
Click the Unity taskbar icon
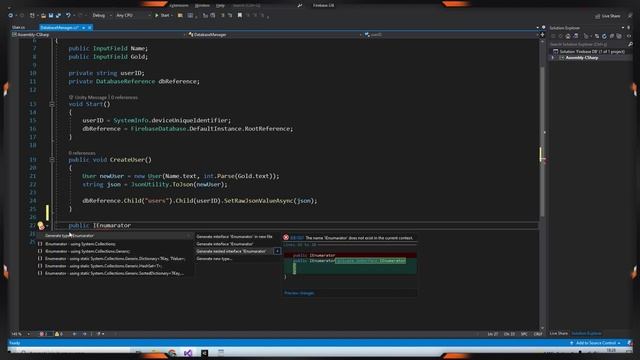click(204, 353)
